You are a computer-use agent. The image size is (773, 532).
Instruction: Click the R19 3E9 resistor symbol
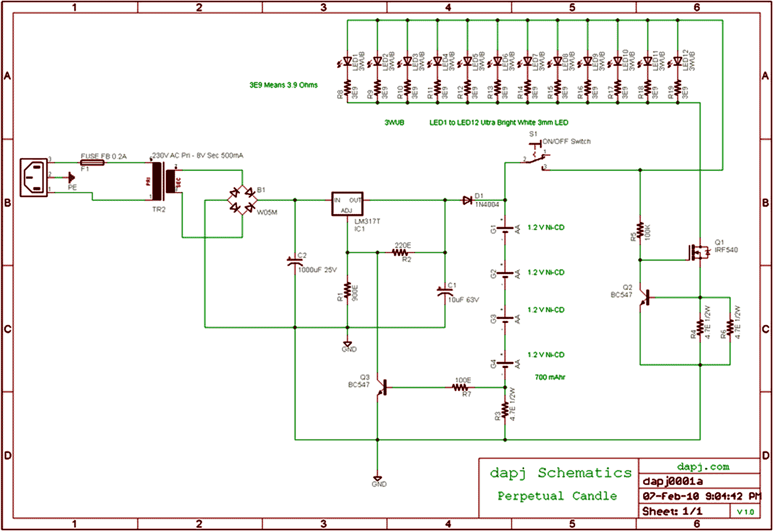[x=677, y=89]
